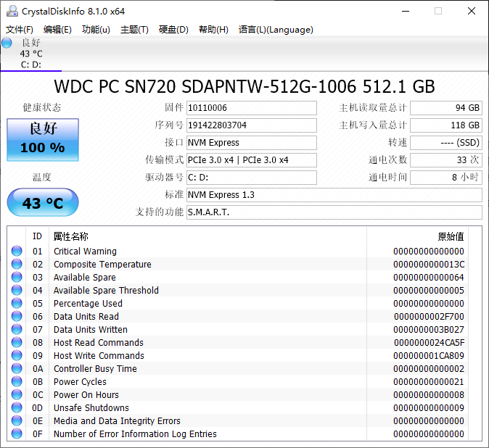Minimize the CrystalDiskInfo window

tap(406, 11)
